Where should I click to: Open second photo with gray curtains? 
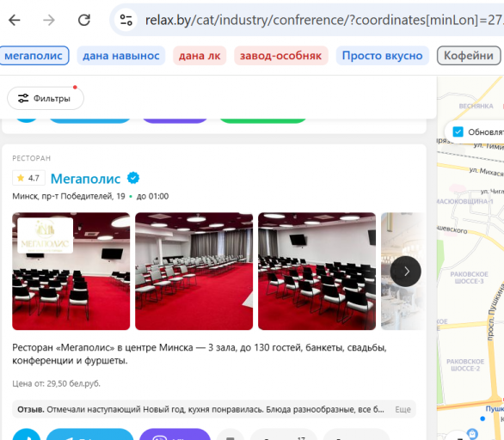coord(194,271)
